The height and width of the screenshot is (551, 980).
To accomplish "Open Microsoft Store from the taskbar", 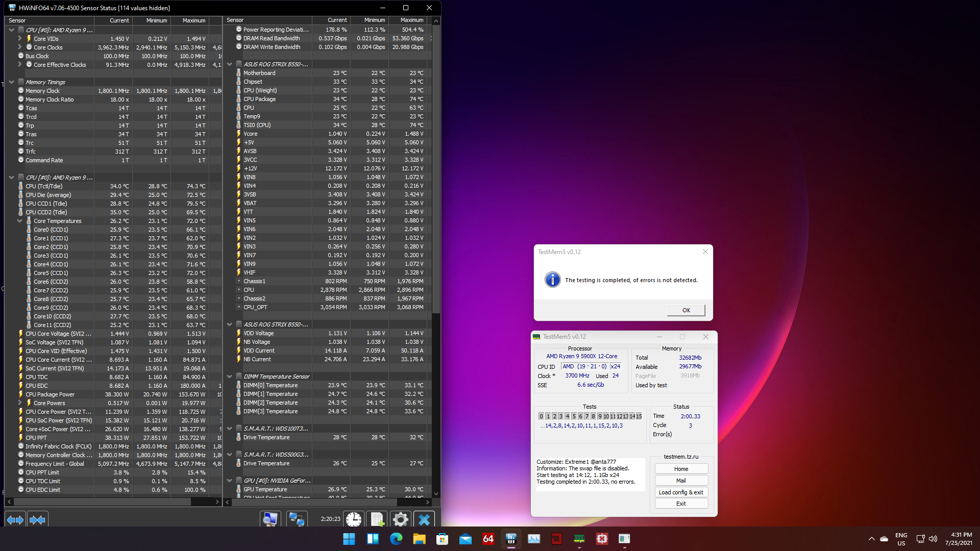I will (x=442, y=539).
